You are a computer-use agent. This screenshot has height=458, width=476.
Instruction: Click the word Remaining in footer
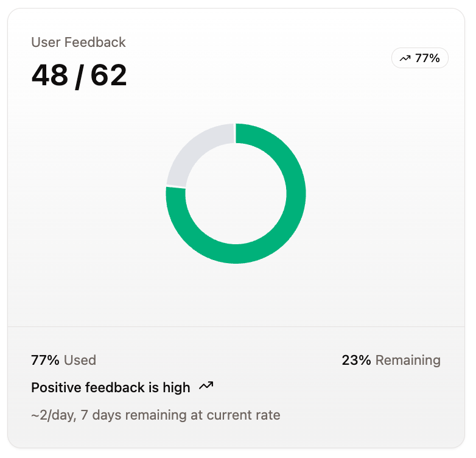click(408, 360)
